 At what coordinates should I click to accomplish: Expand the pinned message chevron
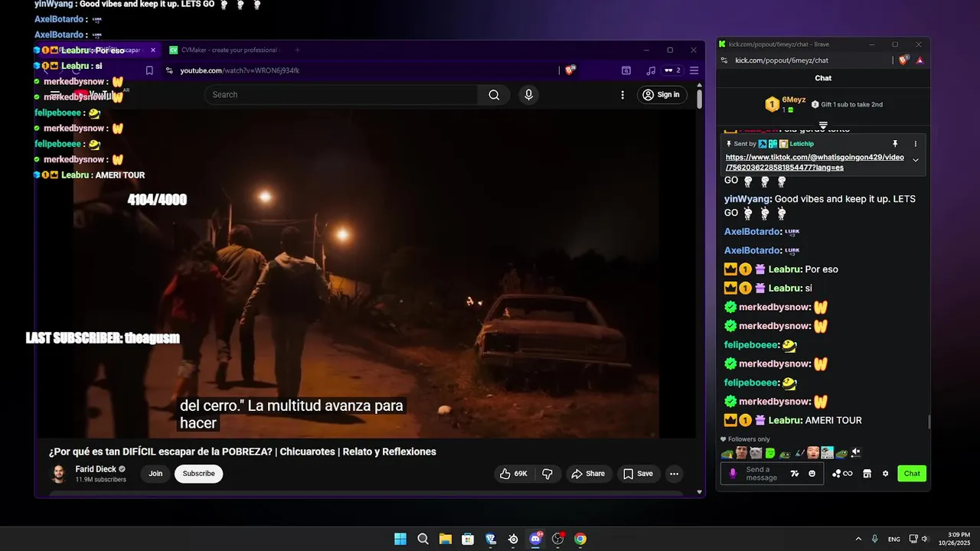point(916,160)
